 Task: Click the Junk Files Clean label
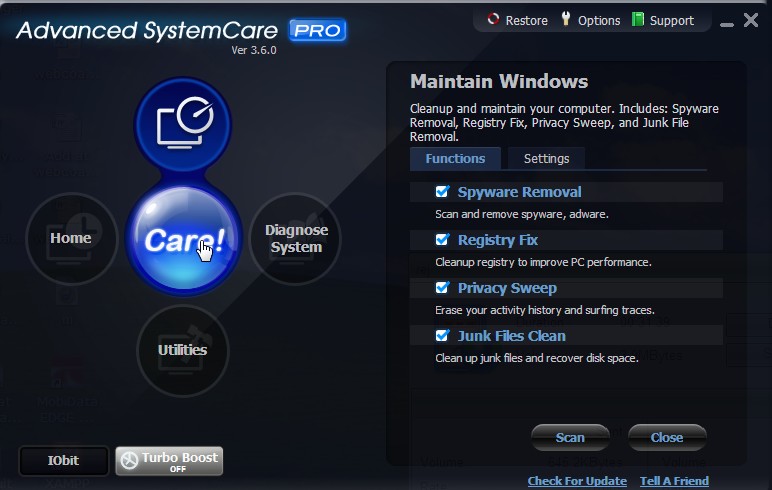click(512, 336)
